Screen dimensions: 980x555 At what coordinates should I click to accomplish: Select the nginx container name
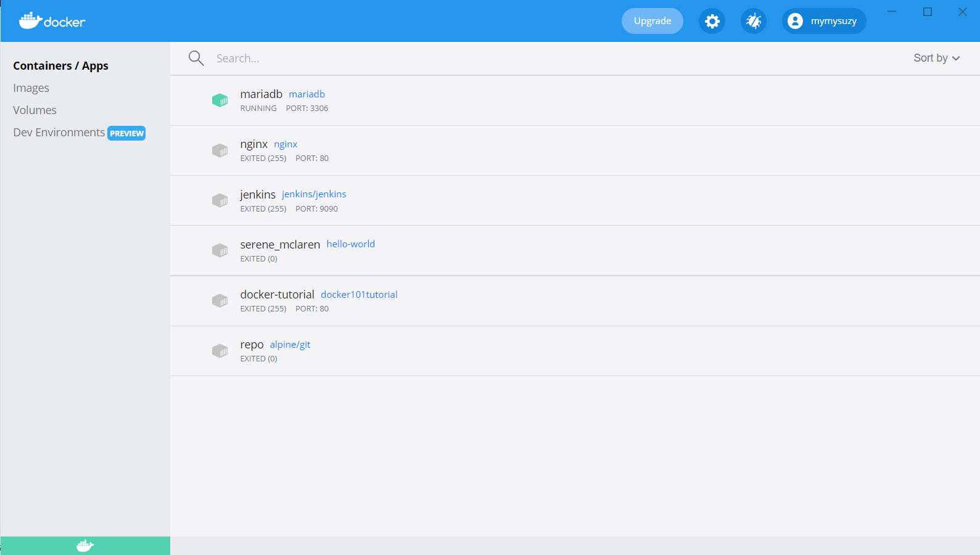click(253, 144)
